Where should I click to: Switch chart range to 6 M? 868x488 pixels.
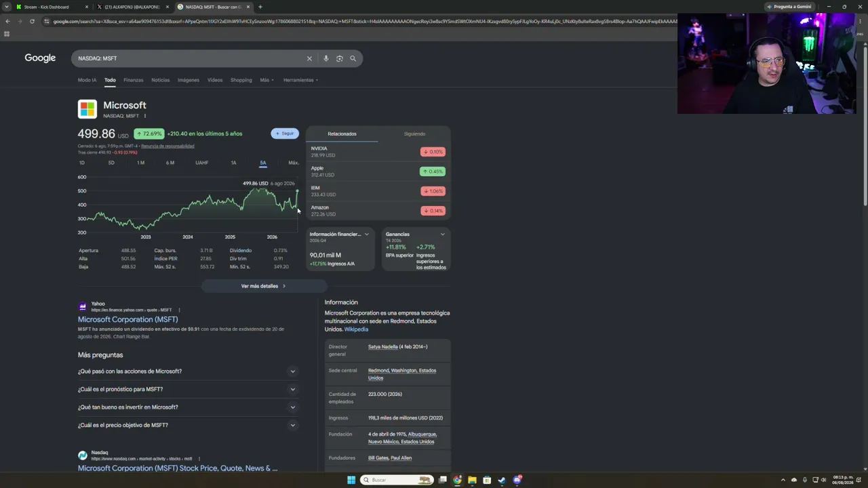click(170, 163)
